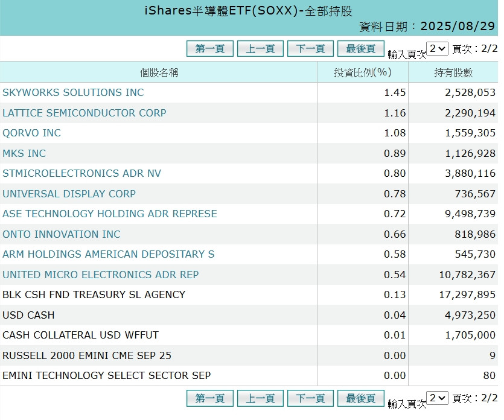Select RUSSELL 2000 EMINI CME SEP 25 text
The height and width of the screenshot is (420, 504).
pyautogui.click(x=87, y=355)
